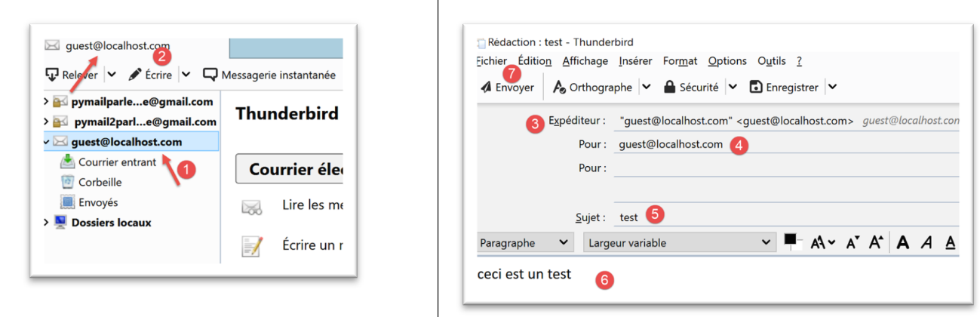Open Messagerie instantanée chat
The image size is (980, 317).
(x=269, y=75)
